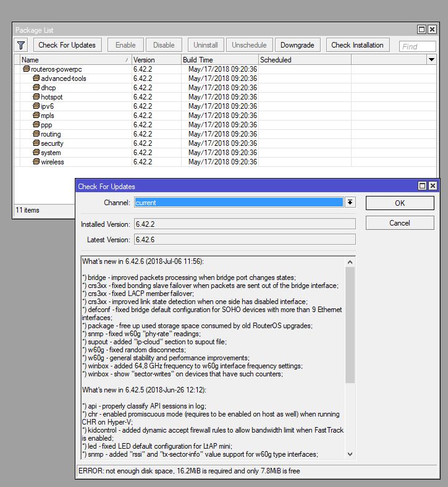Image resolution: width=448 pixels, height=487 pixels.
Task: Click changelog scrollbar up arrow
Action: click(350, 263)
